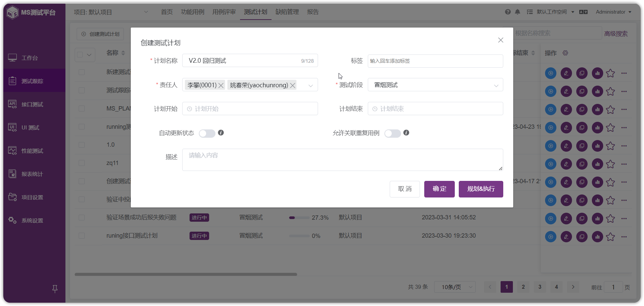Close the 创建测试计划 dialog
Viewport: 644px width, 306px height.
501,40
